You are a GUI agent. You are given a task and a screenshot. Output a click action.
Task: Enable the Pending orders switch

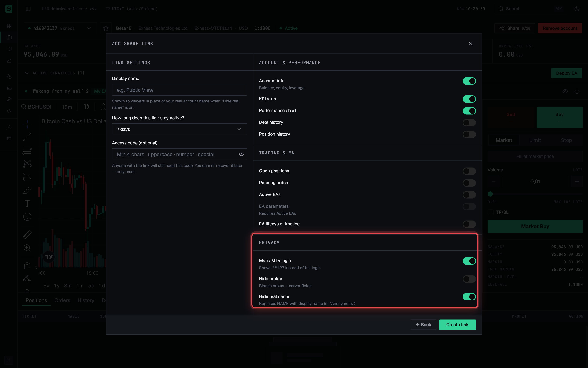tap(469, 183)
